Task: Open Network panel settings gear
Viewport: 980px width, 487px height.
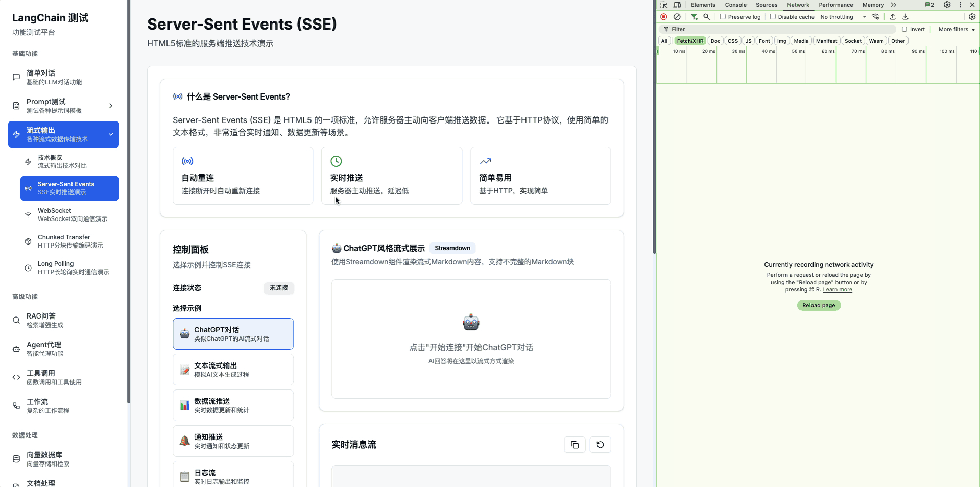Action: pos(972,17)
